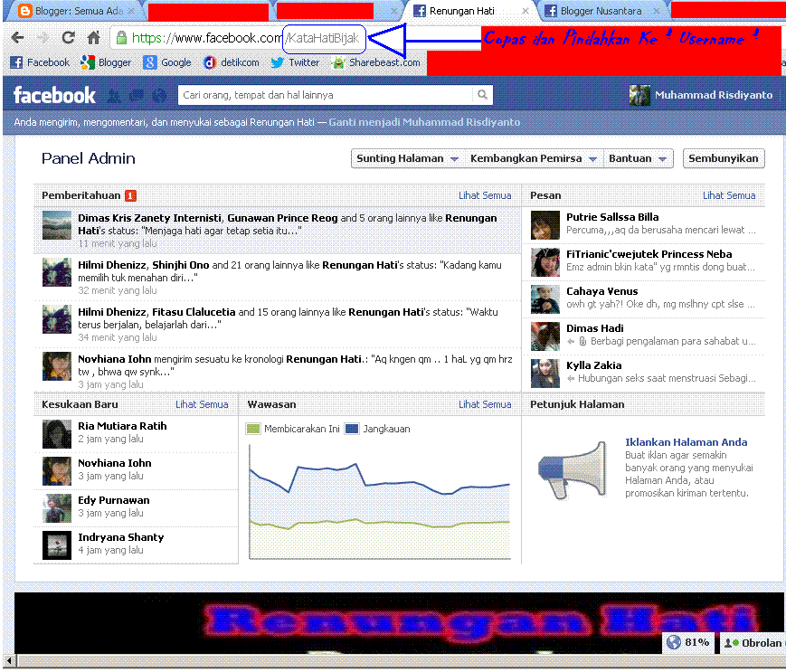Open the Sharebeast.com bookmark
786x672 pixels.
pos(376,62)
